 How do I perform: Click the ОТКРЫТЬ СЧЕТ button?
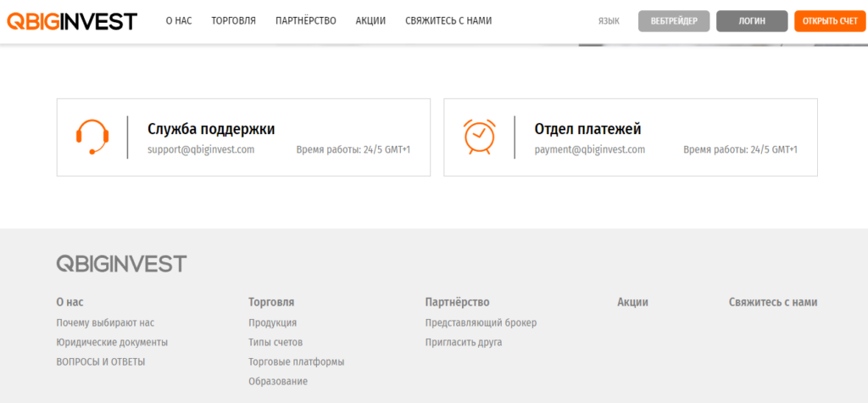coord(830,21)
